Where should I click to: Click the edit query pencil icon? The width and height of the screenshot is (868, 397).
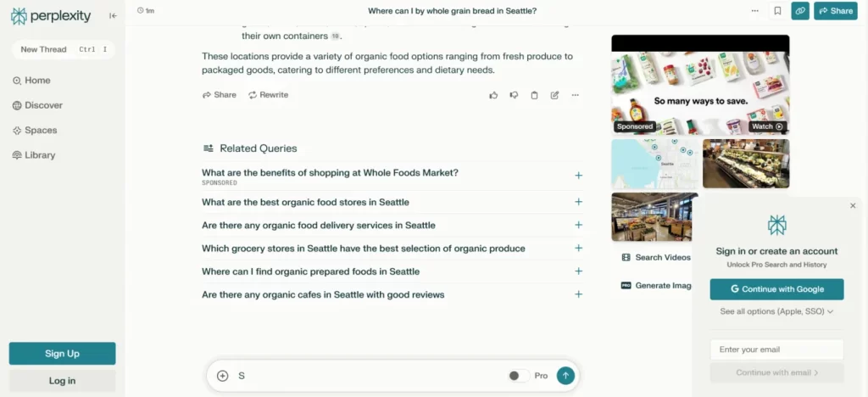click(554, 95)
